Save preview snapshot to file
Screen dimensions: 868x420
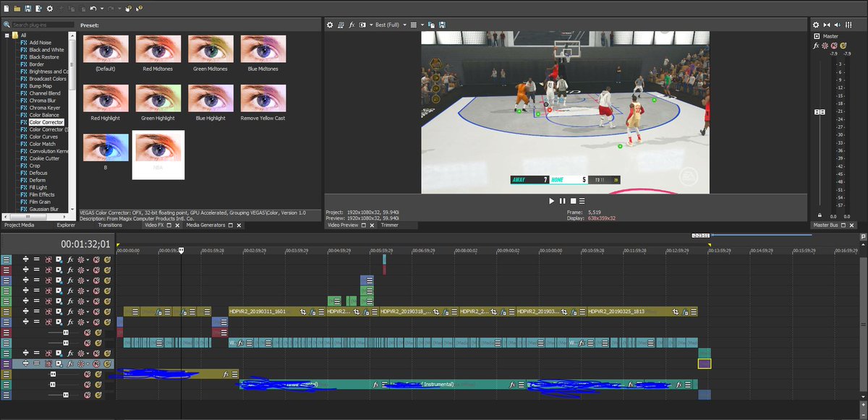tap(442, 25)
